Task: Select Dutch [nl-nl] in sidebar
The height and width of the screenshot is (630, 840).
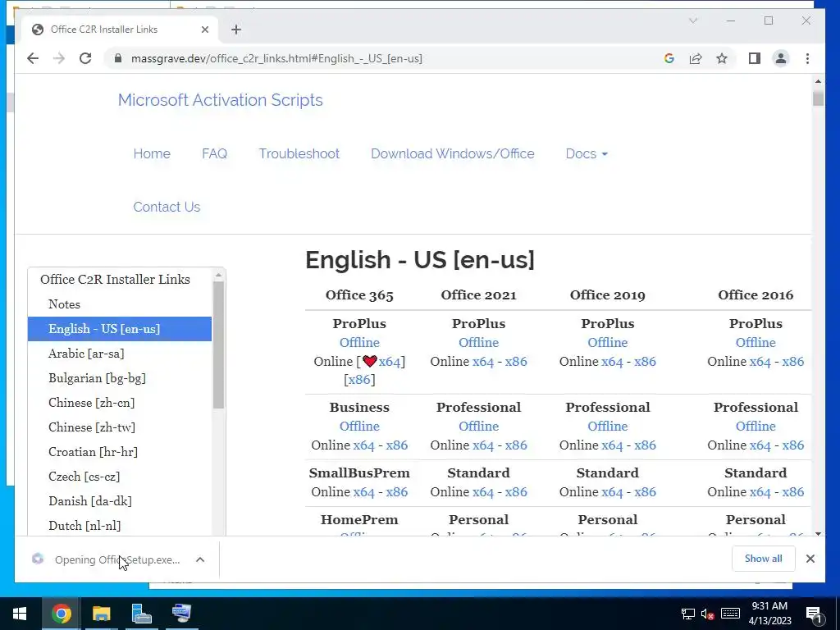Action: pyautogui.click(x=84, y=526)
